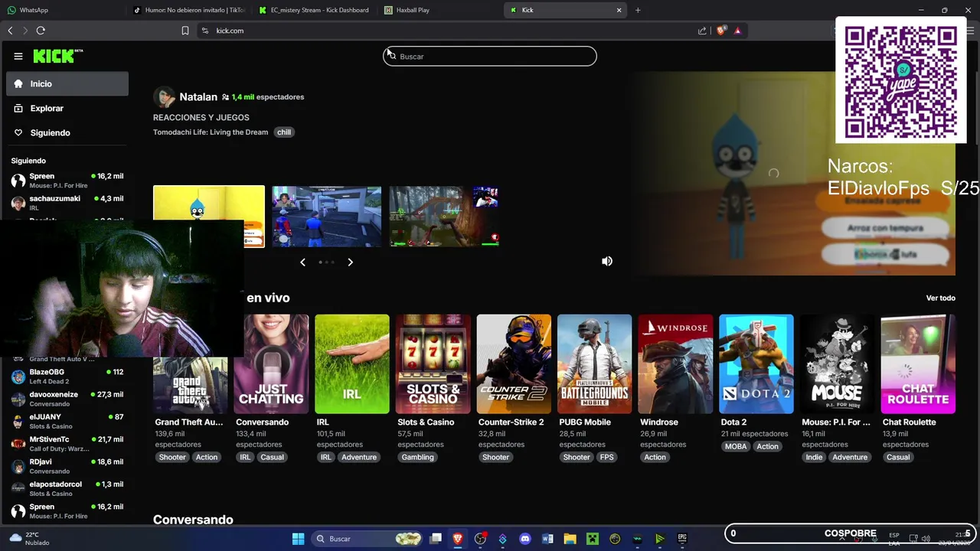Open Brave browser from taskbar

coord(458,539)
